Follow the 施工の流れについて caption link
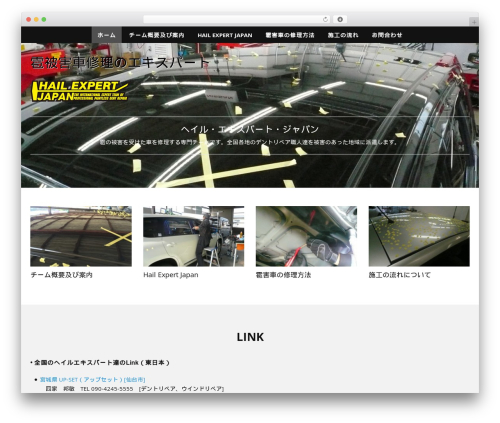 point(400,275)
